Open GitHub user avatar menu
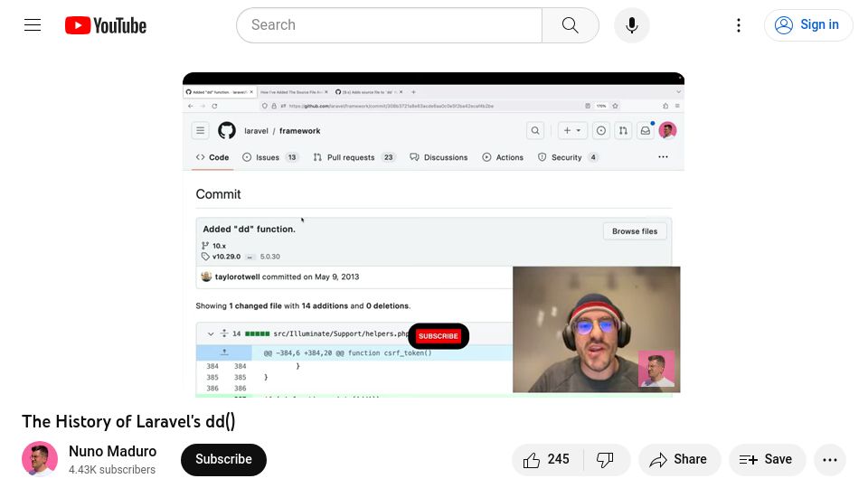Viewport: 868px width, 488px height. pyautogui.click(x=667, y=130)
